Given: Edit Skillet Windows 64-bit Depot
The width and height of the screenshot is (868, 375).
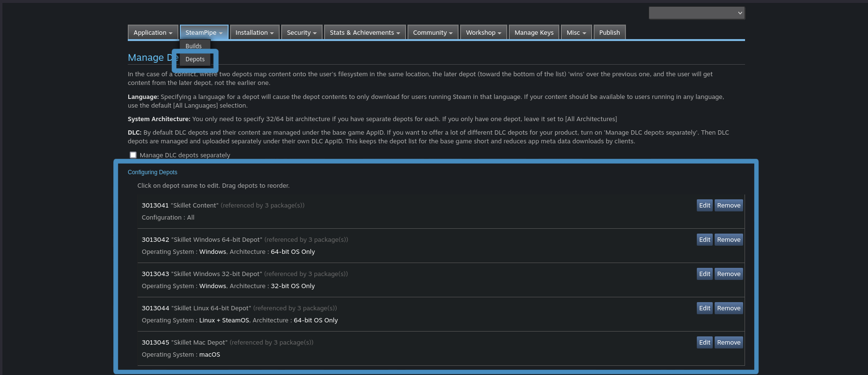Looking at the screenshot, I should point(704,240).
